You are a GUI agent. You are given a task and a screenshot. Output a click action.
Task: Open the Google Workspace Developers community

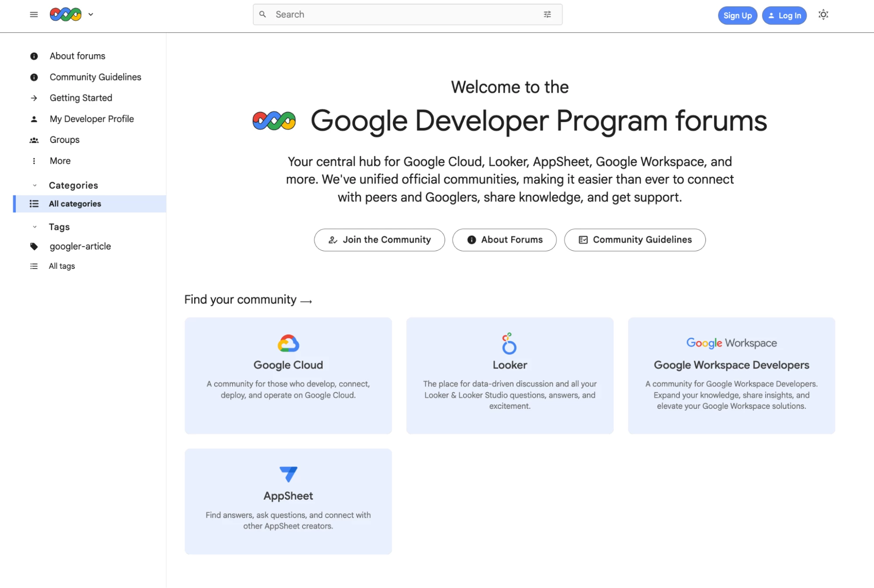click(731, 376)
